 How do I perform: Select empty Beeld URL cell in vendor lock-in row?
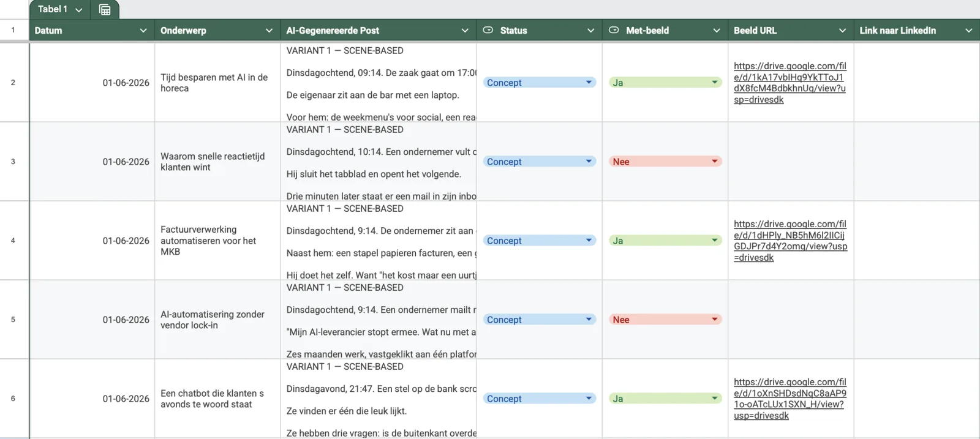click(791, 320)
